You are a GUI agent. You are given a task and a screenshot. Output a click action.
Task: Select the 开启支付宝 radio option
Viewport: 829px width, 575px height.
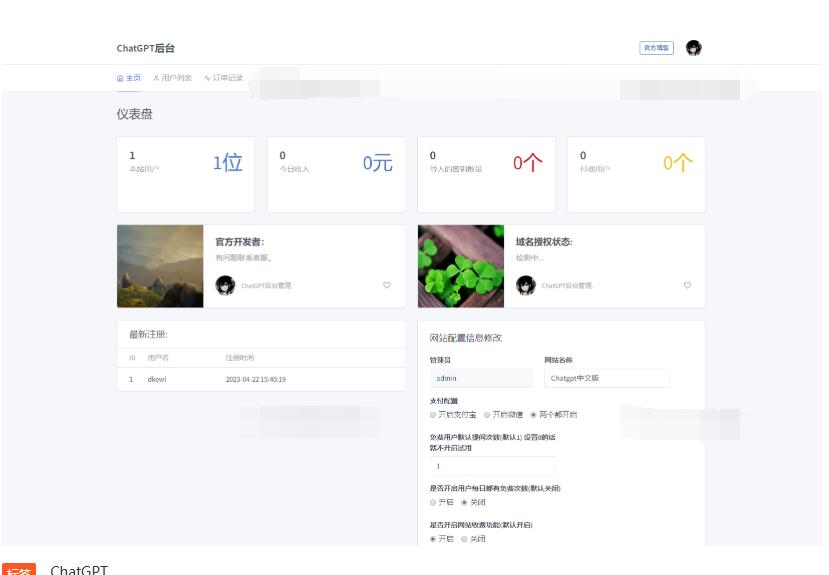pyautogui.click(x=433, y=415)
